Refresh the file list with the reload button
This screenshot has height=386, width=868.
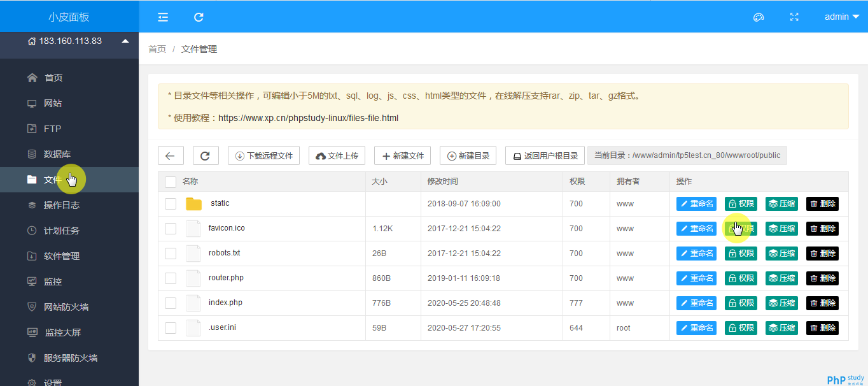tap(206, 155)
